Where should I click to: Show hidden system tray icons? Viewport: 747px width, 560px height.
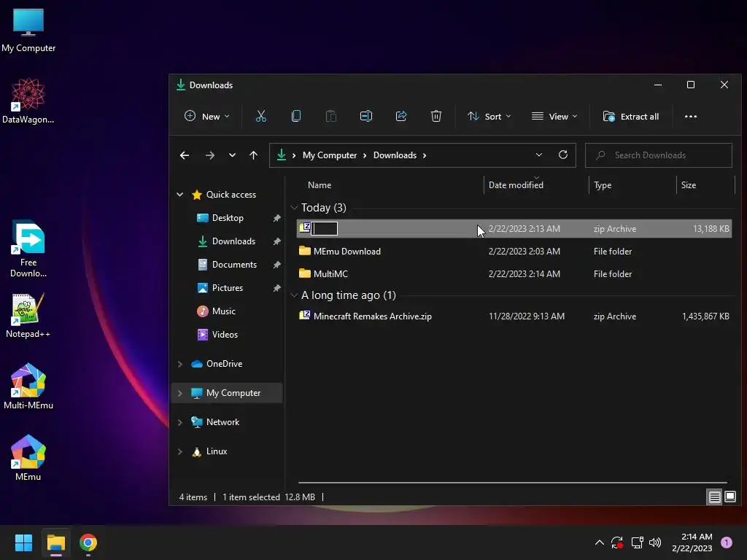pyautogui.click(x=600, y=542)
